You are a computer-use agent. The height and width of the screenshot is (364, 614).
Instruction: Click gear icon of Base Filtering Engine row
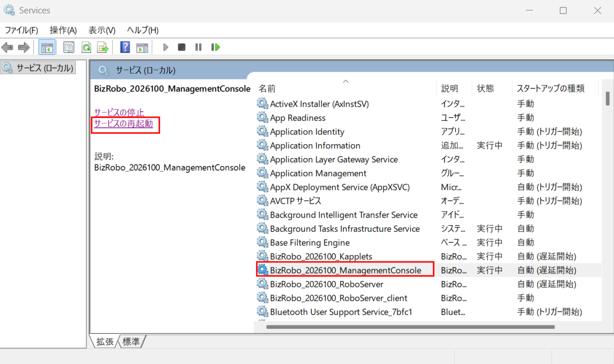pos(262,242)
